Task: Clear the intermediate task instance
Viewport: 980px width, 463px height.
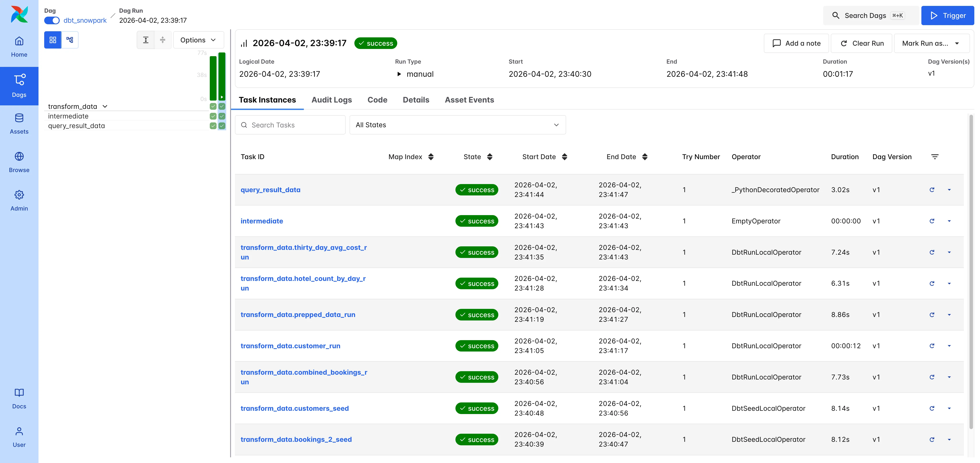Action: pyautogui.click(x=932, y=221)
